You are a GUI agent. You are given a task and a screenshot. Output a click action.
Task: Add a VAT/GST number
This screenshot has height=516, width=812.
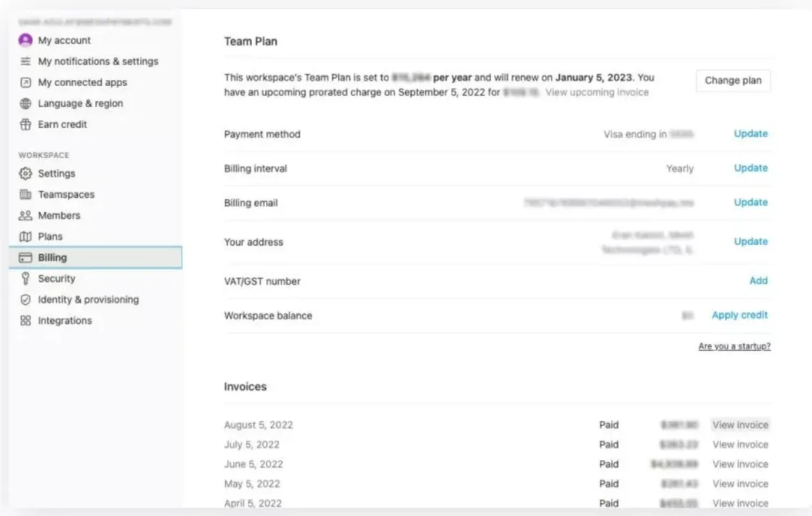tap(758, 281)
